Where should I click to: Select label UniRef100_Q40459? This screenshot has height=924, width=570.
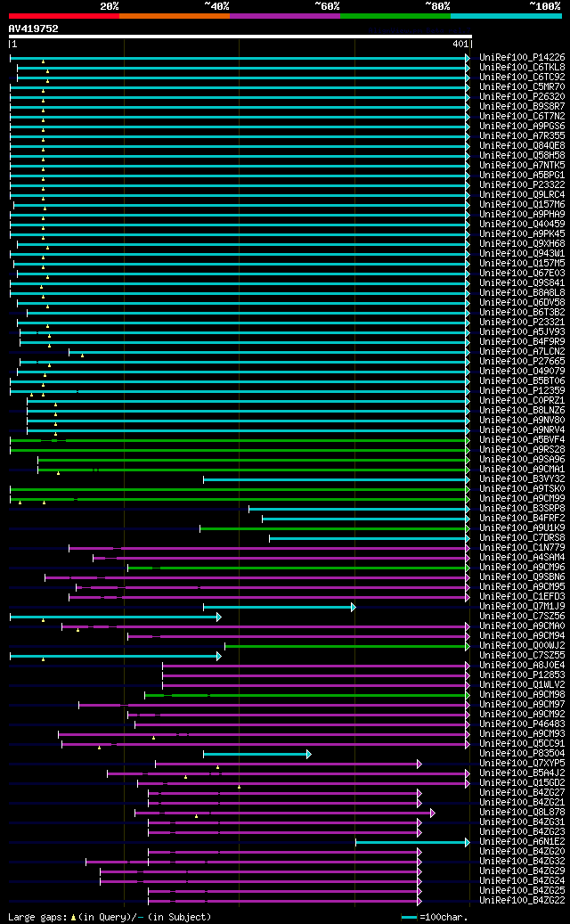(x=522, y=224)
